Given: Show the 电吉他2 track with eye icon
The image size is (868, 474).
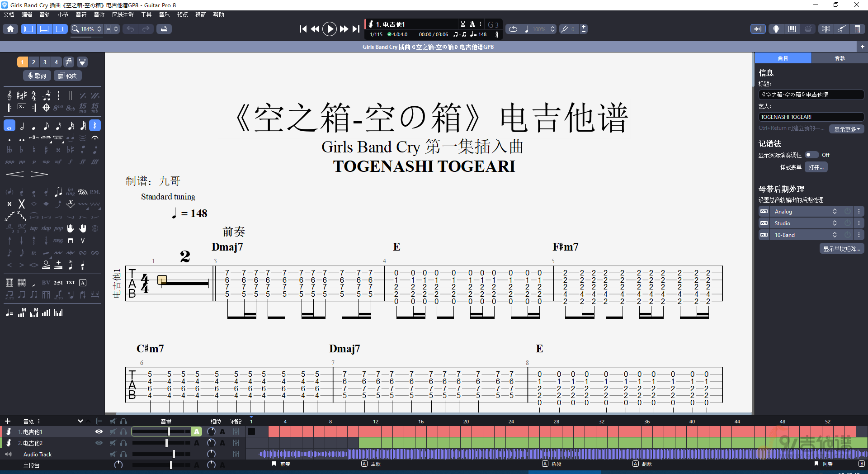Looking at the screenshot, I should click(99, 443).
